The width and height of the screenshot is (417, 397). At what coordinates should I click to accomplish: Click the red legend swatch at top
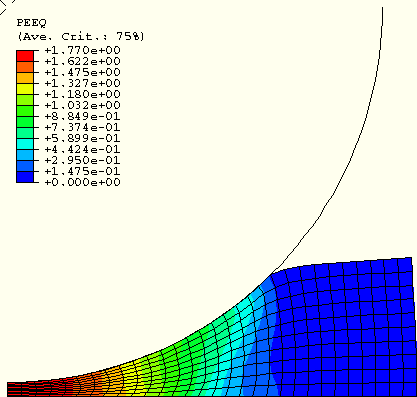tap(25, 56)
